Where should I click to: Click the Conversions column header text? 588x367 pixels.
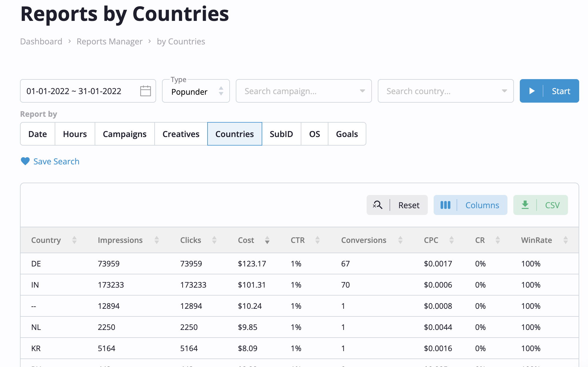(364, 240)
